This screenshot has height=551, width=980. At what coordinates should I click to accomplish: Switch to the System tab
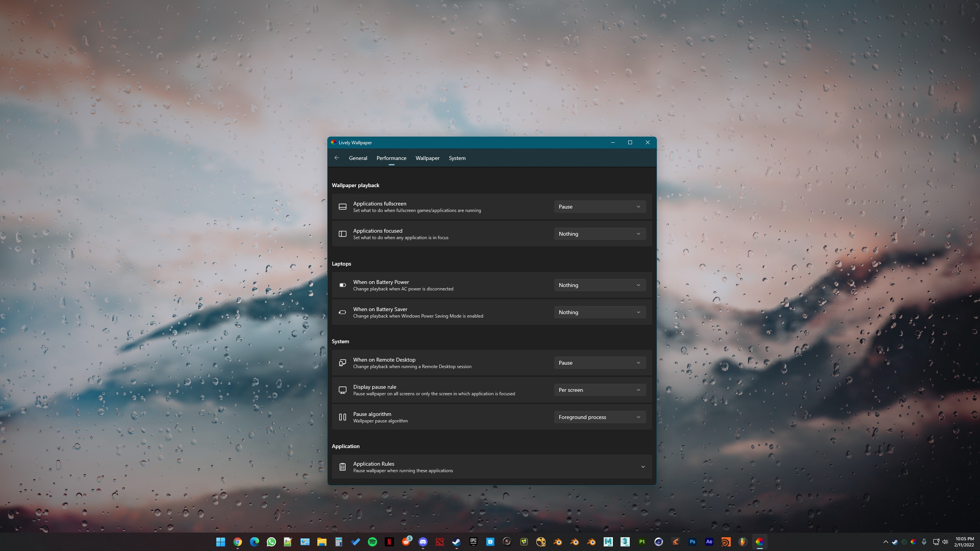[457, 158]
